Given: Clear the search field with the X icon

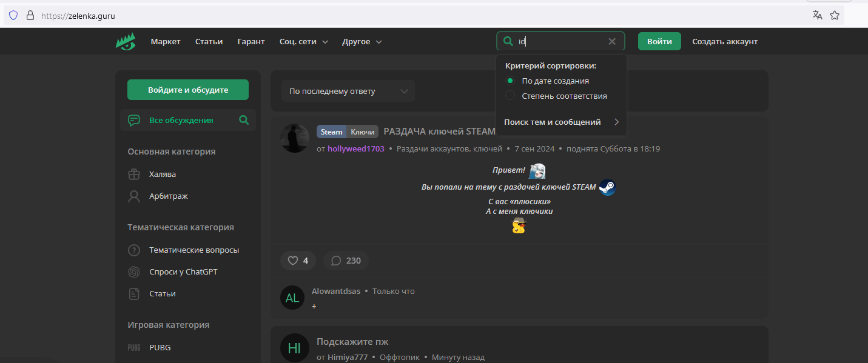Looking at the screenshot, I should [612, 41].
